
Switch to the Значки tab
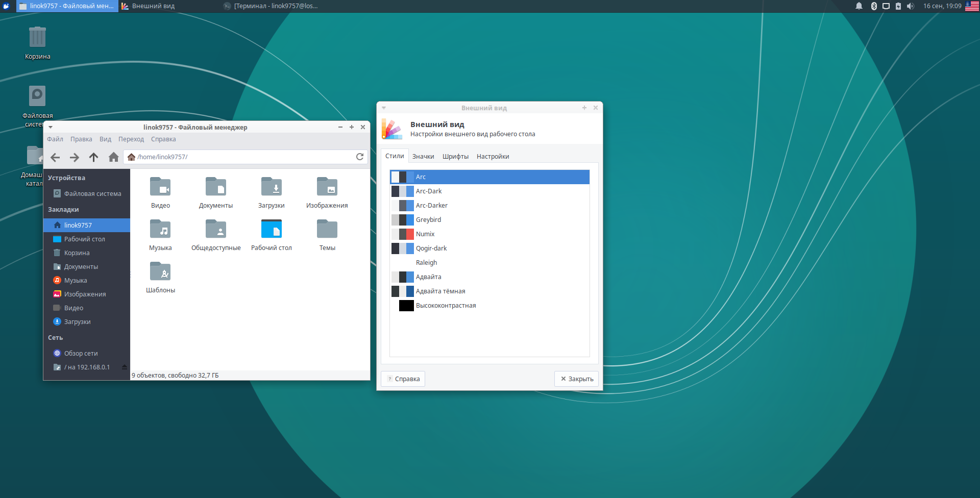[x=423, y=157]
